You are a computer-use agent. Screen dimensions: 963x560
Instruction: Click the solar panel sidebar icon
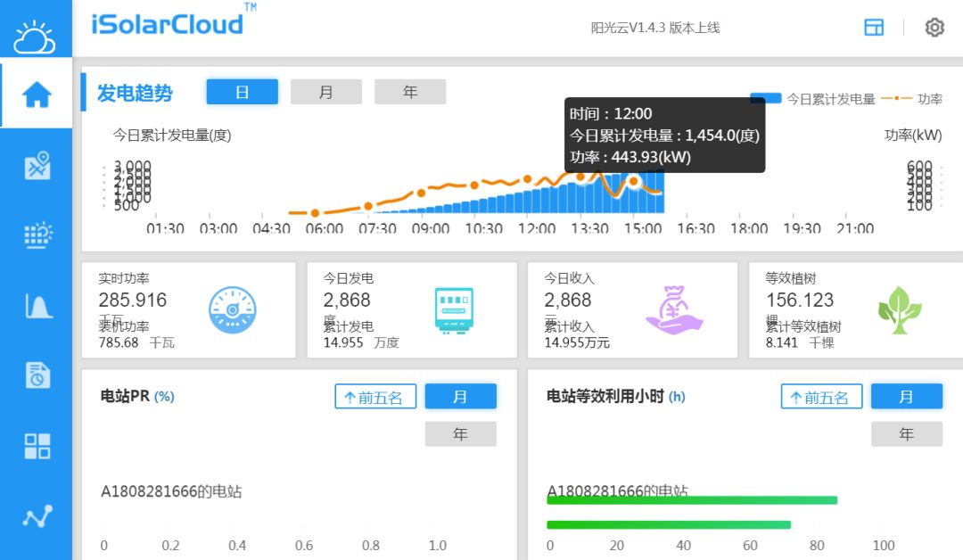point(37,235)
